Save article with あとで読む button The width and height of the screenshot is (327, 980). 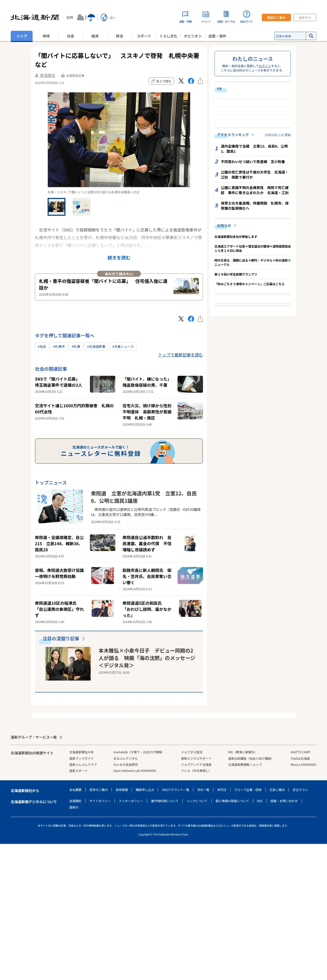pos(161,81)
